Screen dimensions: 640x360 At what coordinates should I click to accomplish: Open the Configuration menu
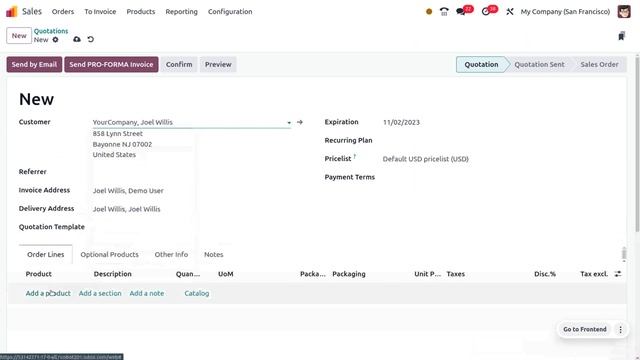tap(230, 12)
